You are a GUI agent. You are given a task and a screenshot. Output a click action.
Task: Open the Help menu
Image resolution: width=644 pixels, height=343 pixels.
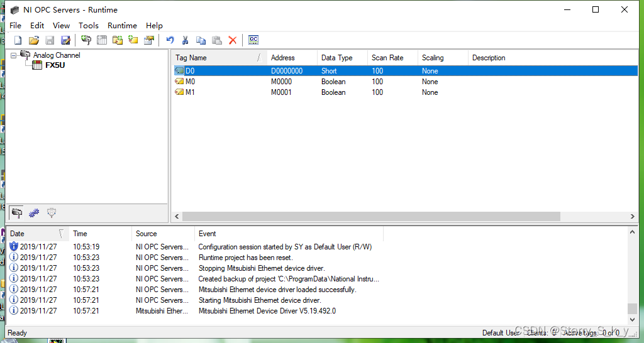[x=154, y=25]
